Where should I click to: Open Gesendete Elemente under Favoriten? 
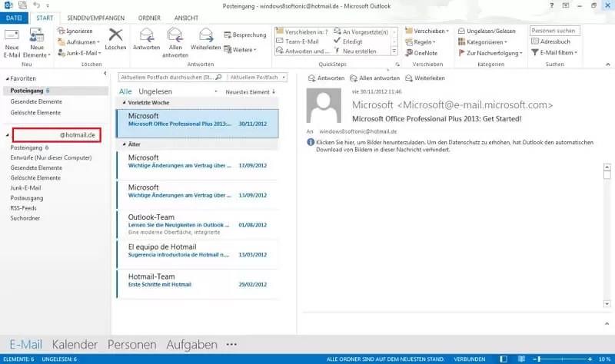pyautogui.click(x=36, y=101)
